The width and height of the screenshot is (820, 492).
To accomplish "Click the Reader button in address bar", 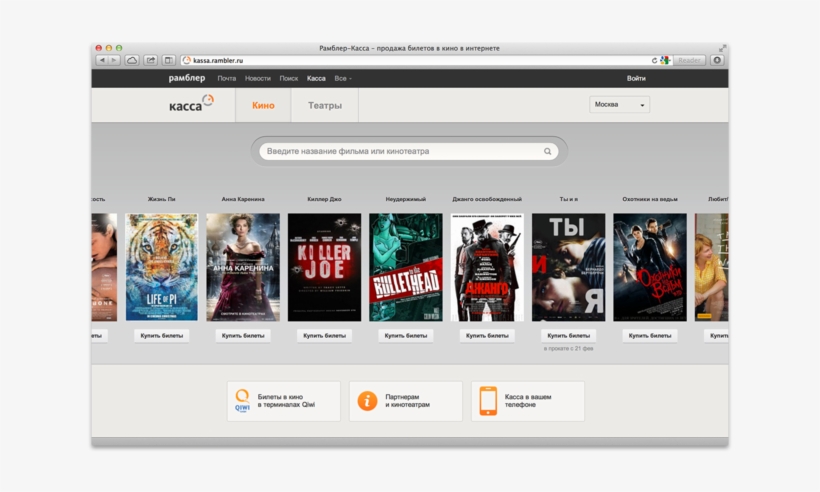I will click(x=689, y=61).
